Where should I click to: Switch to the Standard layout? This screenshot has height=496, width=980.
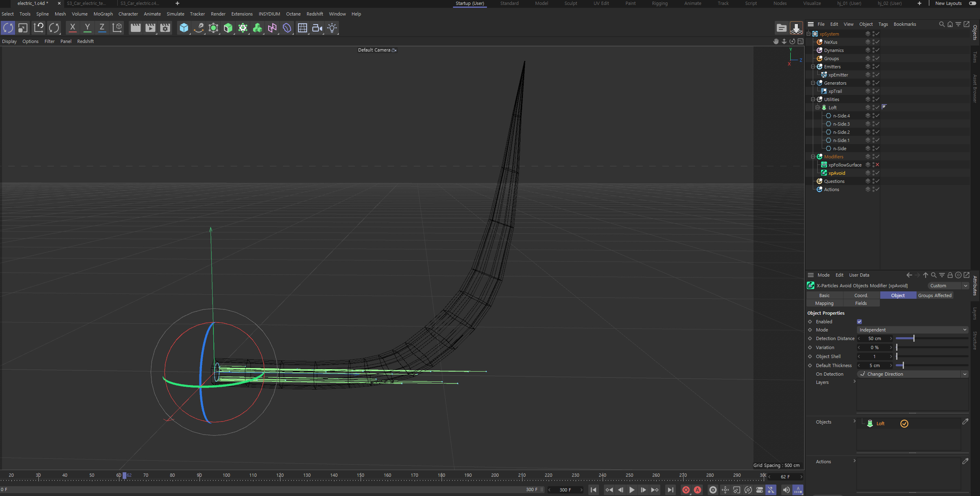(x=509, y=3)
